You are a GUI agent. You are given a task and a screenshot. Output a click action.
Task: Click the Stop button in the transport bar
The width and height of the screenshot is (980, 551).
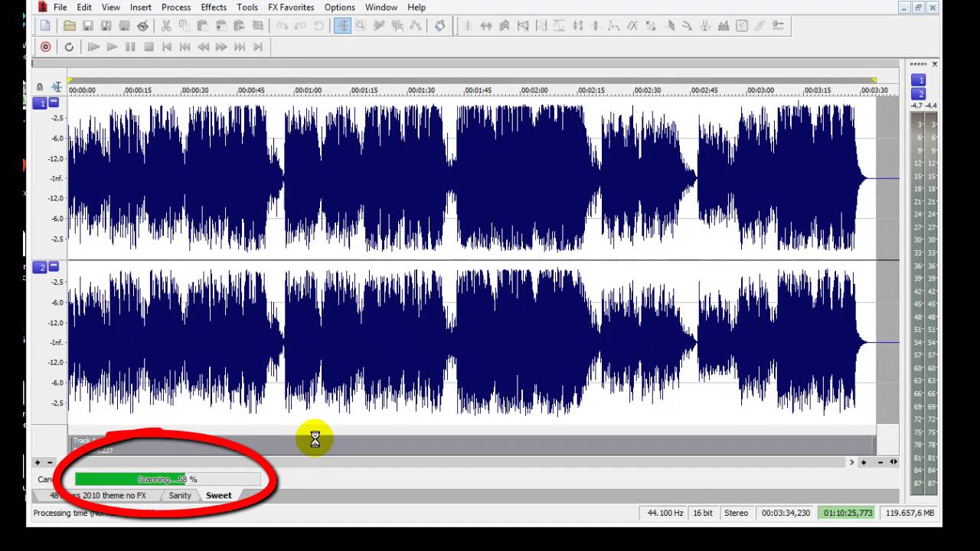pos(149,47)
